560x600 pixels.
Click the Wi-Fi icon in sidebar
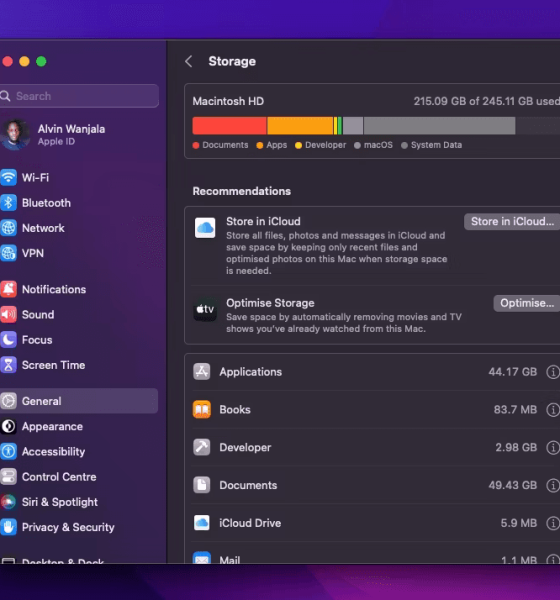click(8, 178)
